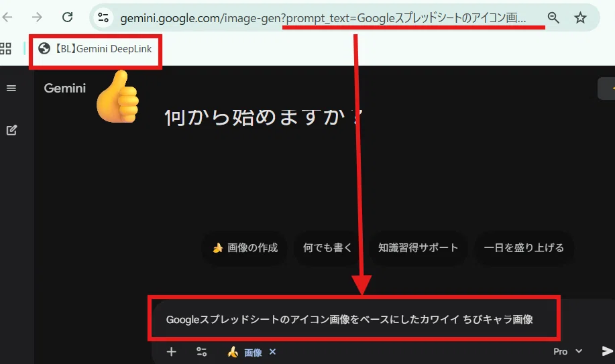Click the zoom magnifier icon in address bar
The image size is (615, 364).
coord(553,17)
